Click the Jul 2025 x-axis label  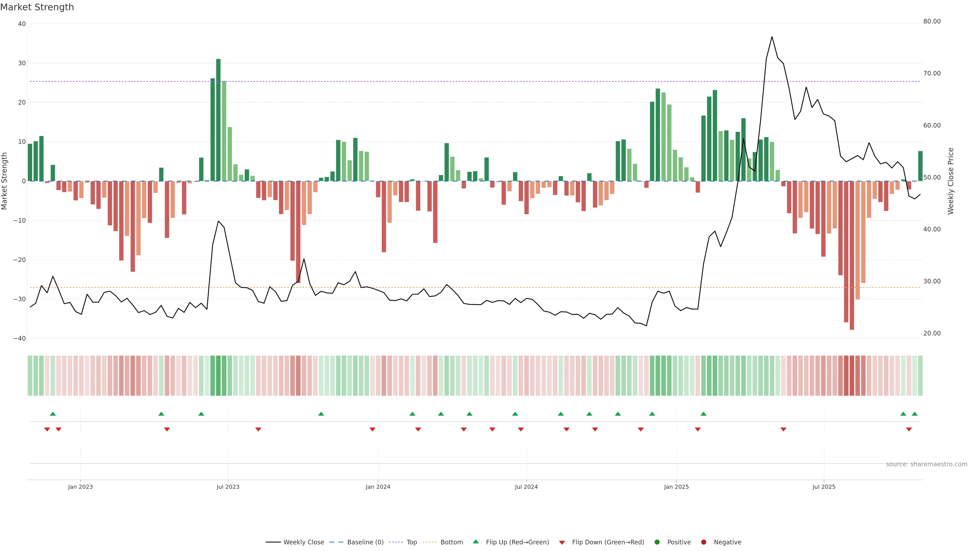click(824, 487)
